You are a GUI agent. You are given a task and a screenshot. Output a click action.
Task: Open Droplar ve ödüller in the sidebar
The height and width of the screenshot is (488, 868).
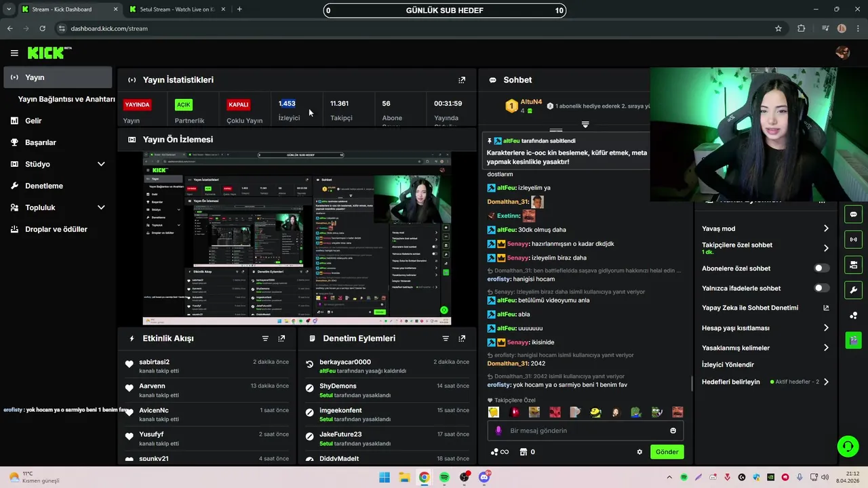58,229
